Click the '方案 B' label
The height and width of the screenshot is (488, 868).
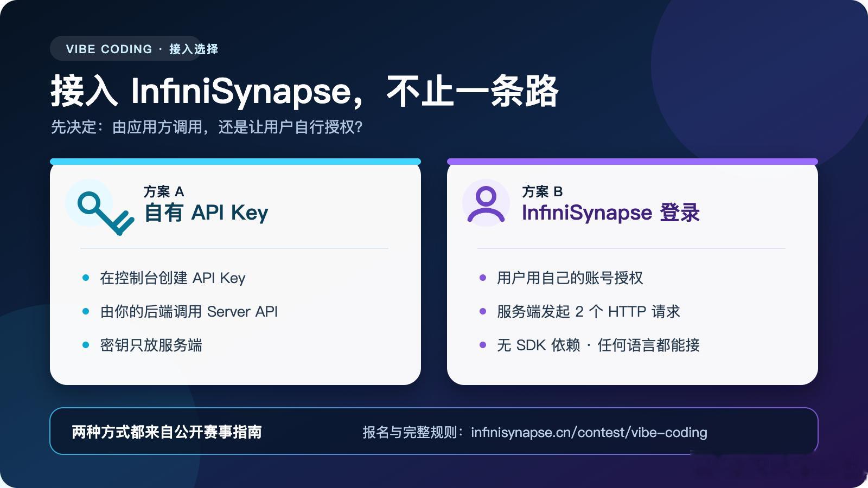tap(542, 191)
